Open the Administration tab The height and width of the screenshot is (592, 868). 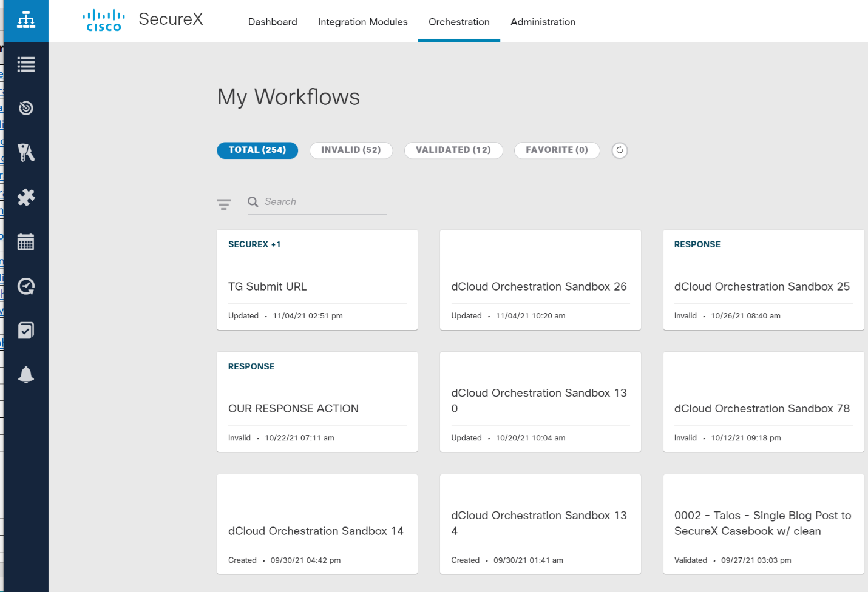point(543,22)
